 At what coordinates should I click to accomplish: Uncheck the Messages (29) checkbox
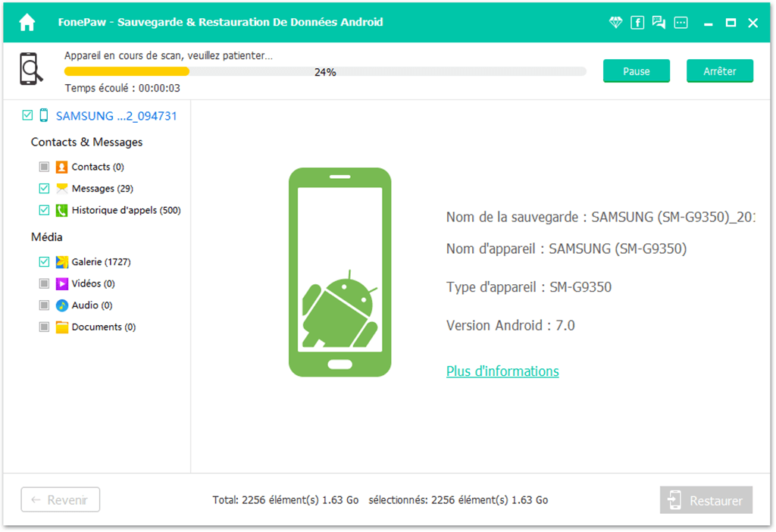pyautogui.click(x=44, y=189)
